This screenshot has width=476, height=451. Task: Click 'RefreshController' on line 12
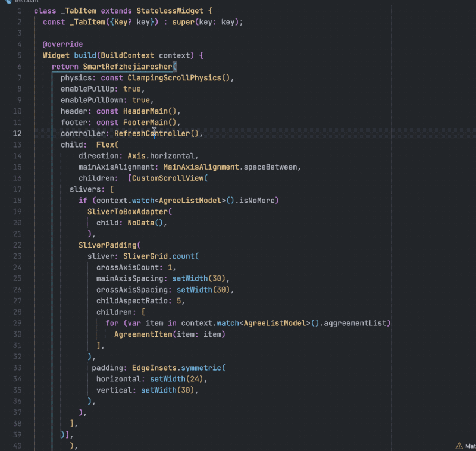tap(152, 133)
